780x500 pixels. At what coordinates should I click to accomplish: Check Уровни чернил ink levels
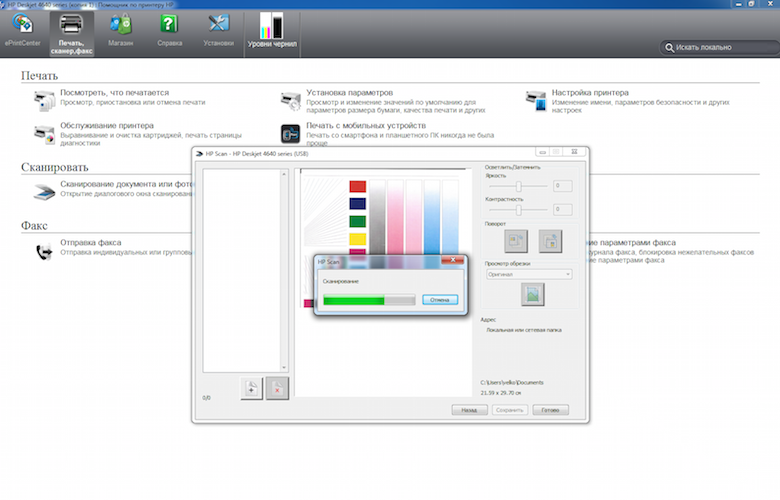272,31
